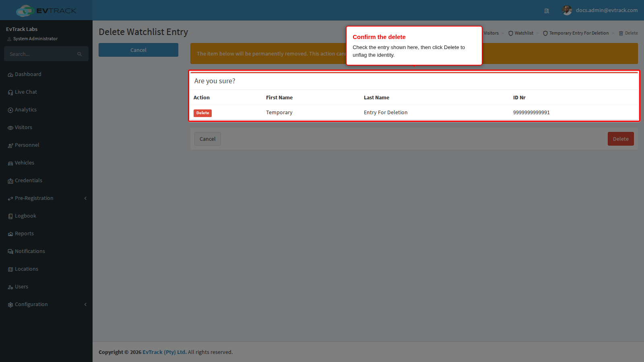Viewport: 644px width, 362px height.
Task: Click the Notifications chat icon
Action: point(10,252)
